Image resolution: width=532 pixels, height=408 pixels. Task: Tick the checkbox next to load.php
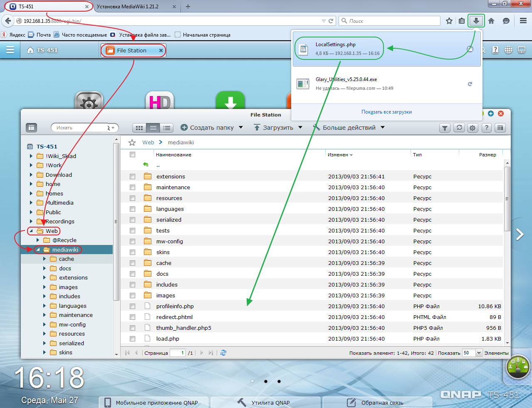(x=133, y=339)
